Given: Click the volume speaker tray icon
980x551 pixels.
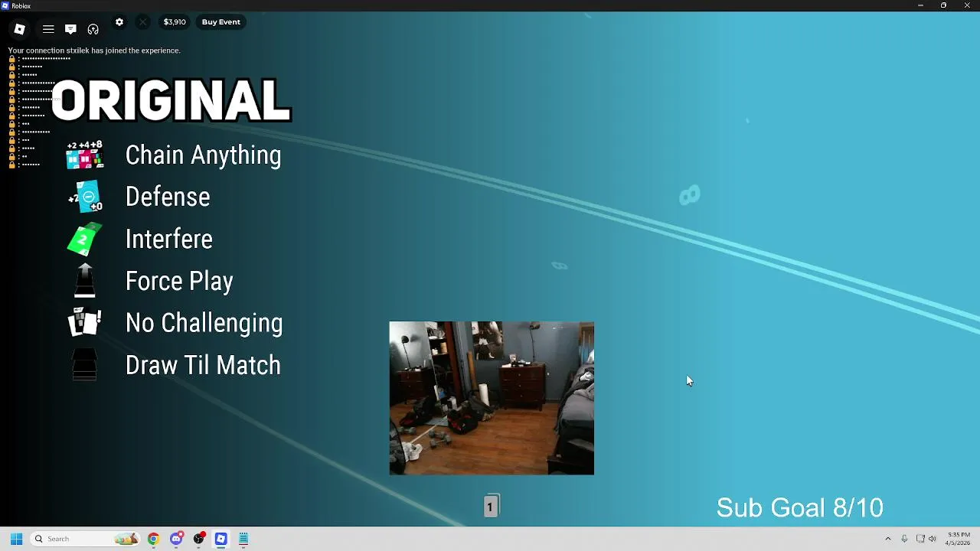Looking at the screenshot, I should 933,539.
